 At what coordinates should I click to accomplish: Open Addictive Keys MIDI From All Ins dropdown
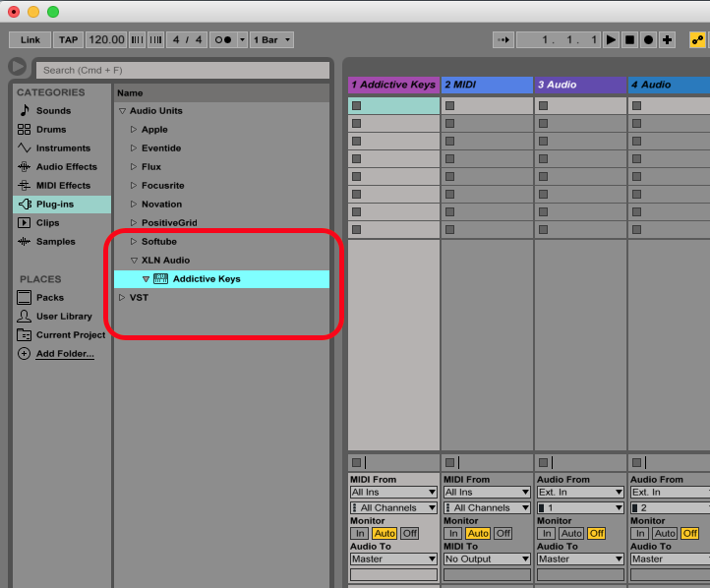(x=393, y=492)
